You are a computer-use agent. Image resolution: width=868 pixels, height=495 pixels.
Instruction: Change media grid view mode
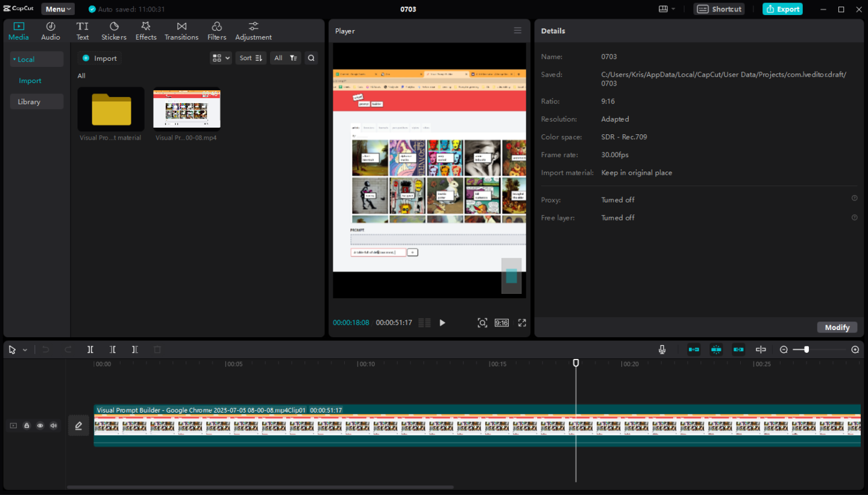(x=221, y=58)
